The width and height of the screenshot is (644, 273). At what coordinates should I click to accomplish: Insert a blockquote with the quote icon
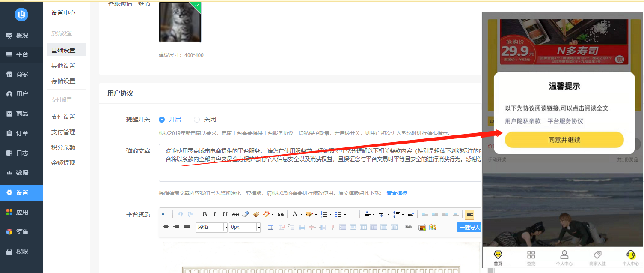click(281, 214)
